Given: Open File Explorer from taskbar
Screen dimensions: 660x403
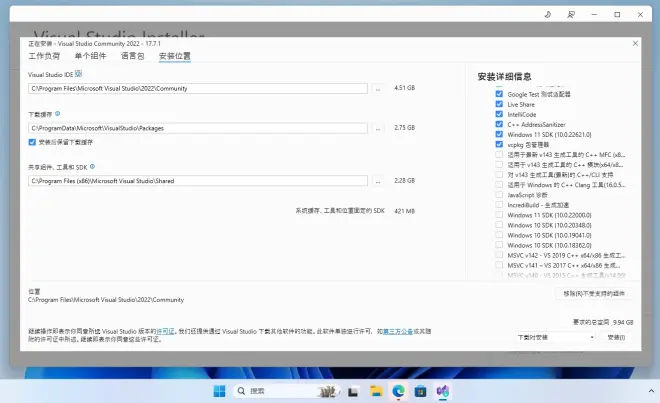Looking at the screenshot, I should (x=376, y=392).
